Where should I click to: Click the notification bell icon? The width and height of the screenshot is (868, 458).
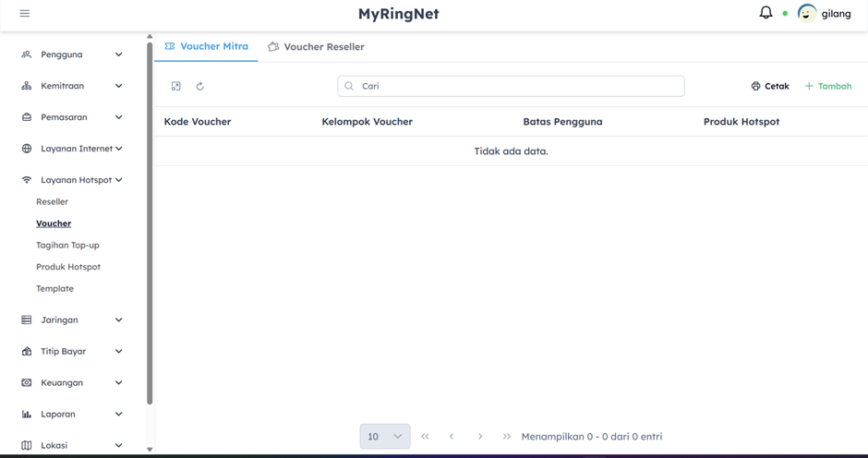[x=766, y=13]
